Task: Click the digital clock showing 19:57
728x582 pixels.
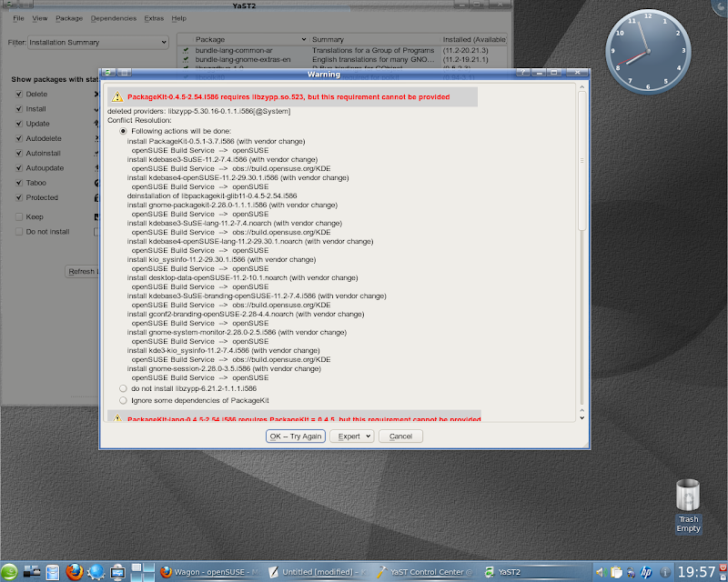Action: (696, 572)
